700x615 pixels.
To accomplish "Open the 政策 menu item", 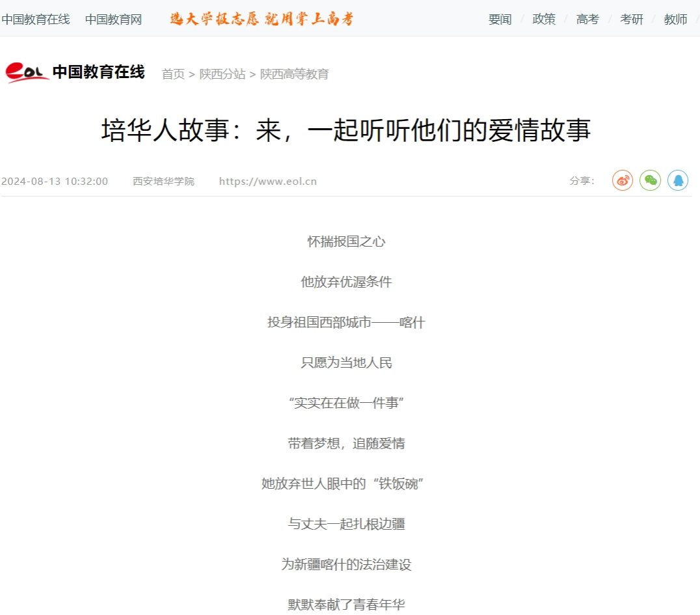I will click(544, 19).
